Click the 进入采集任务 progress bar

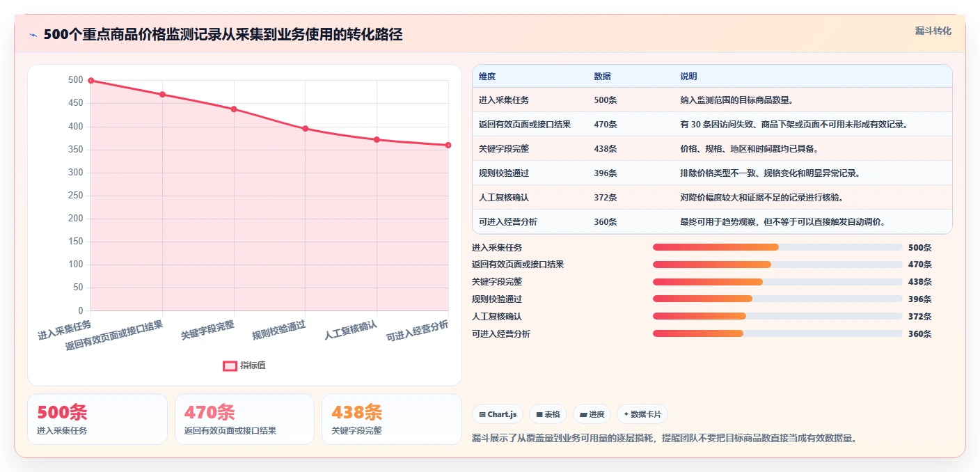tap(777, 247)
